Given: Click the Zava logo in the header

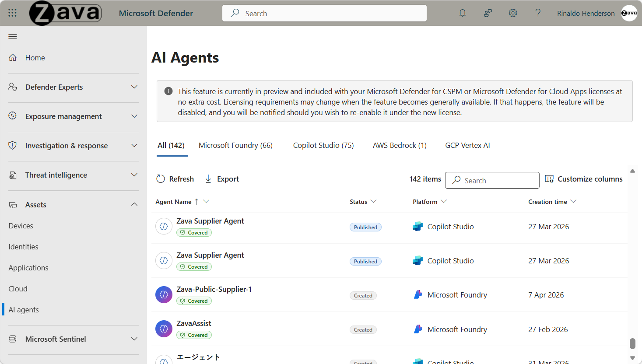Looking at the screenshot, I should coord(65,13).
